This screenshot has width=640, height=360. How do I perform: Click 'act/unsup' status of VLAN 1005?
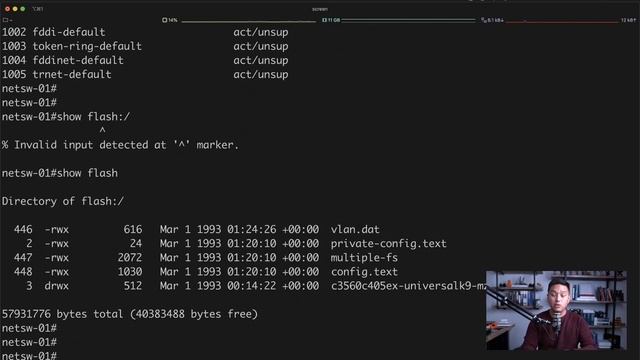[x=261, y=74]
